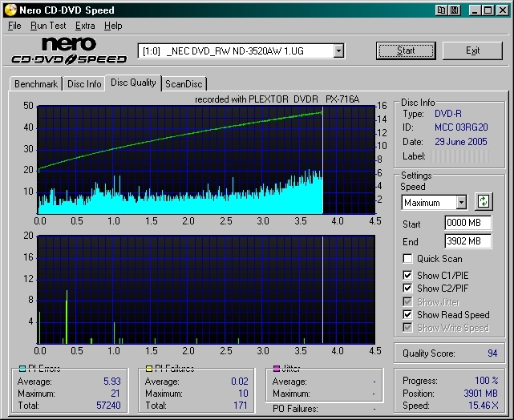Viewport: 514px width, 420px height.
Task: Toggle the Quick Scan checkbox
Action: point(407,258)
